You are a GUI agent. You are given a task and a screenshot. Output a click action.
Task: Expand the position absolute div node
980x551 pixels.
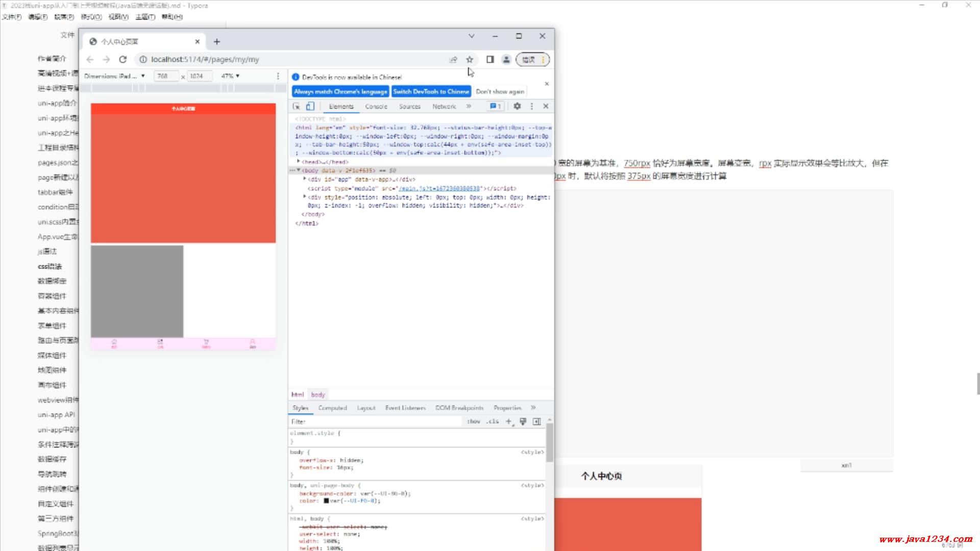[x=305, y=197]
